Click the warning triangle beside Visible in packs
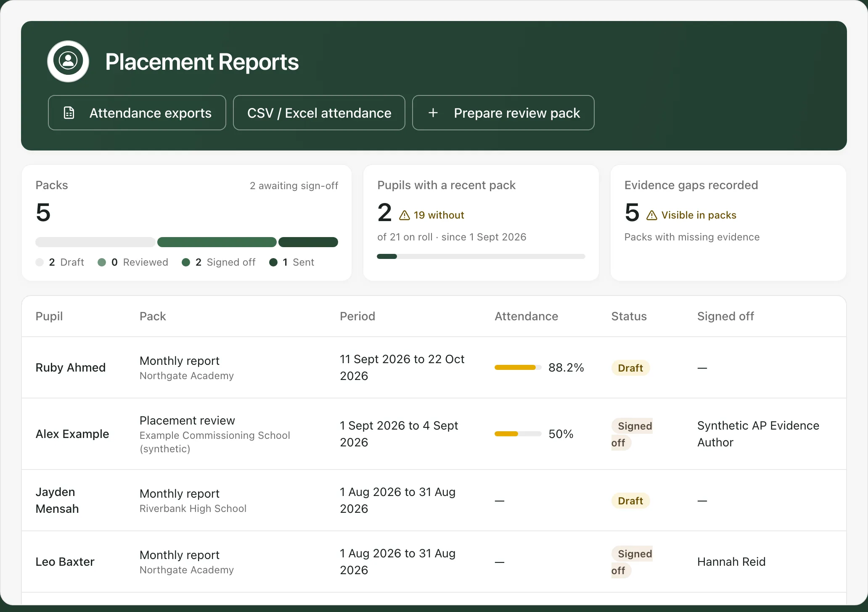Image resolution: width=868 pixels, height=612 pixels. pos(652,215)
